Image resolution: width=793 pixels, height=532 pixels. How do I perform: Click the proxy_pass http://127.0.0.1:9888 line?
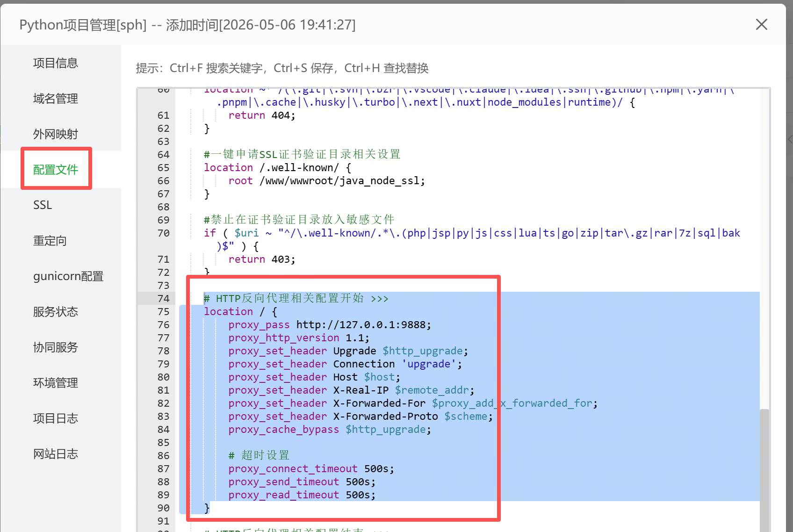[x=330, y=324]
